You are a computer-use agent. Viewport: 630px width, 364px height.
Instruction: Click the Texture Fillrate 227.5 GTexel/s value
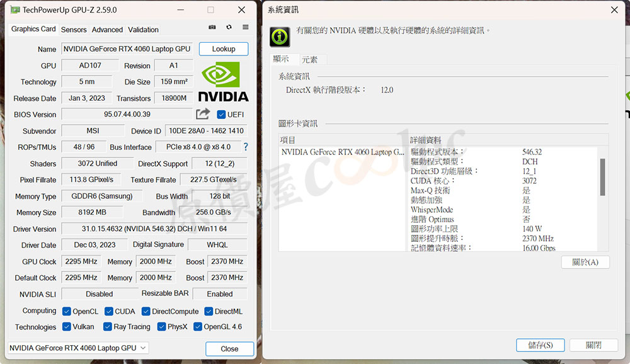tap(214, 179)
